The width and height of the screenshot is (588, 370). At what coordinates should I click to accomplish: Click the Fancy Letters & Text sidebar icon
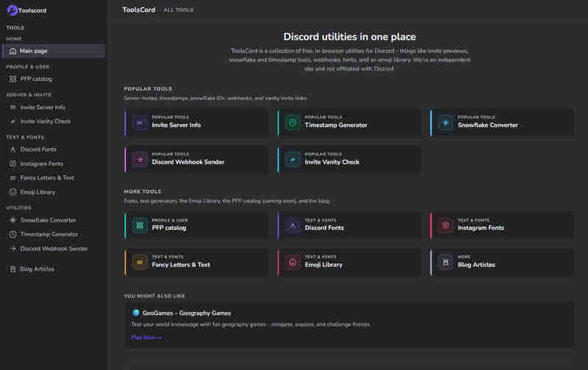pos(12,178)
